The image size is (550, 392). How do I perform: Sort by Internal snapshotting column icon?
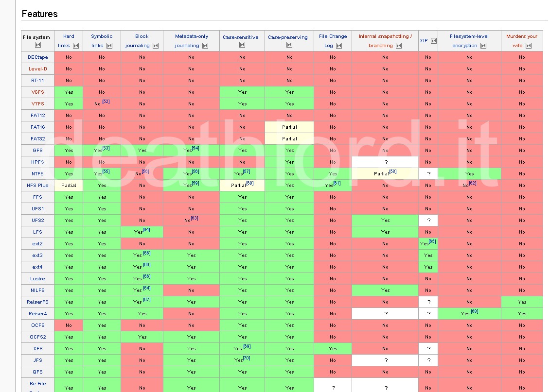(x=399, y=46)
